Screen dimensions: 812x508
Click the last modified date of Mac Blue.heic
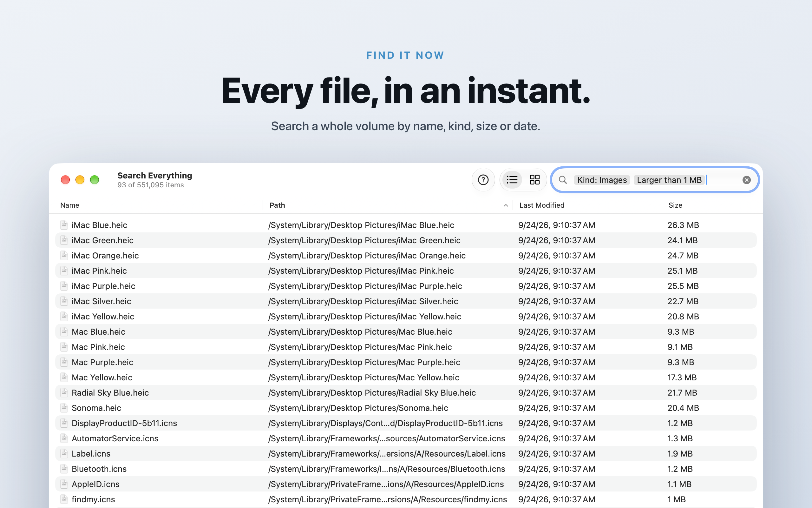557,332
